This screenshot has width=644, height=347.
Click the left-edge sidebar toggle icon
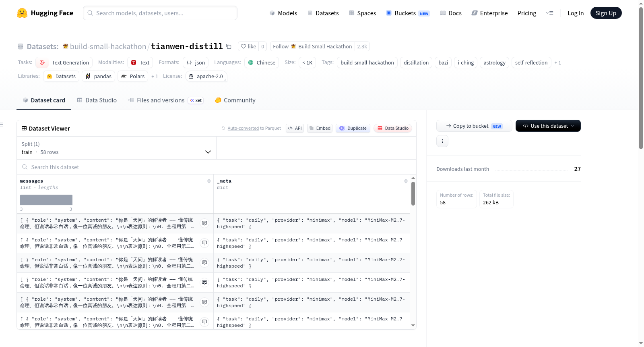coord(2,125)
